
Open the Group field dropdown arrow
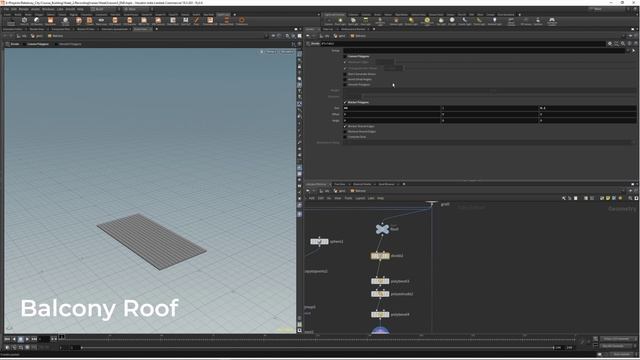click(628, 51)
